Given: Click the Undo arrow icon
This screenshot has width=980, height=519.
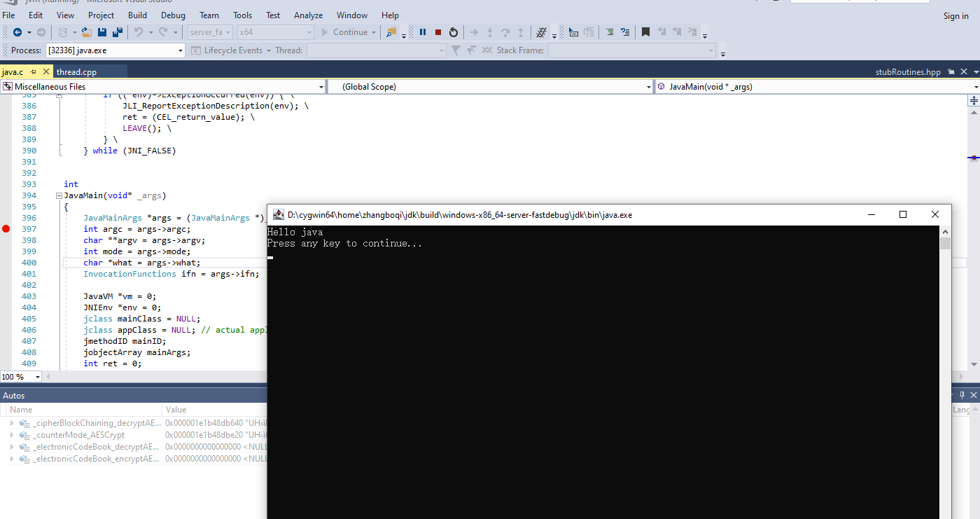Looking at the screenshot, I should coord(138,32).
